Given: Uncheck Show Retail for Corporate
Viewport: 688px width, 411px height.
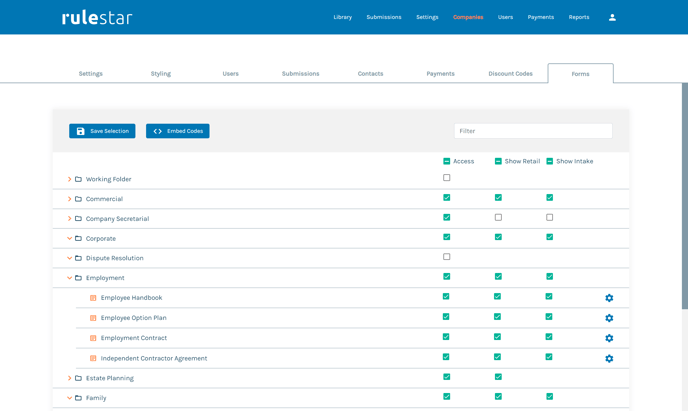Looking at the screenshot, I should [498, 237].
